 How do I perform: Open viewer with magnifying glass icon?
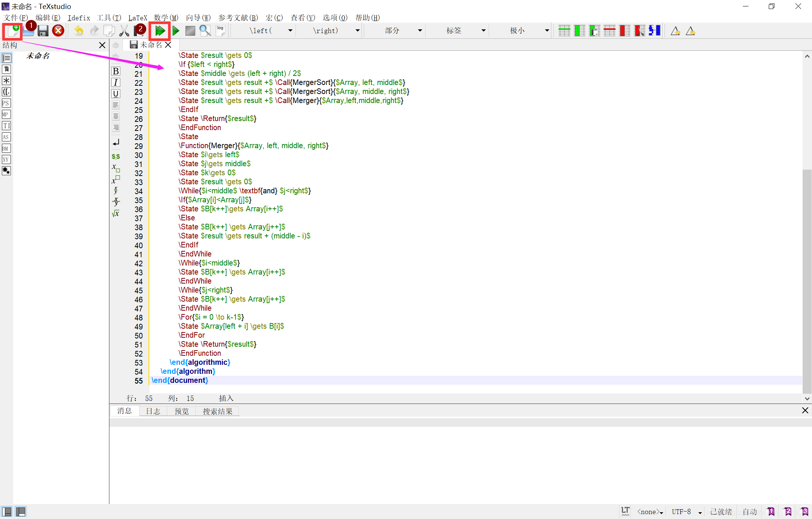pos(205,31)
